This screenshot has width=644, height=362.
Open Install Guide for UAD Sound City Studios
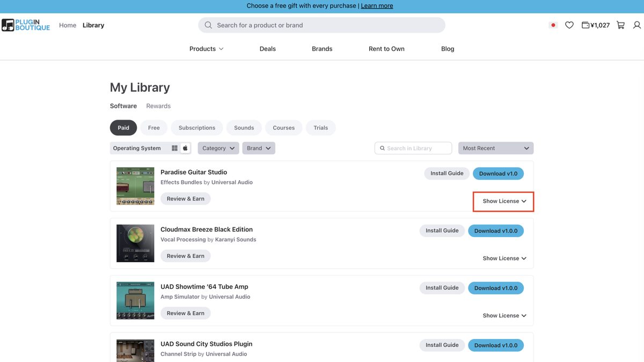click(x=442, y=345)
